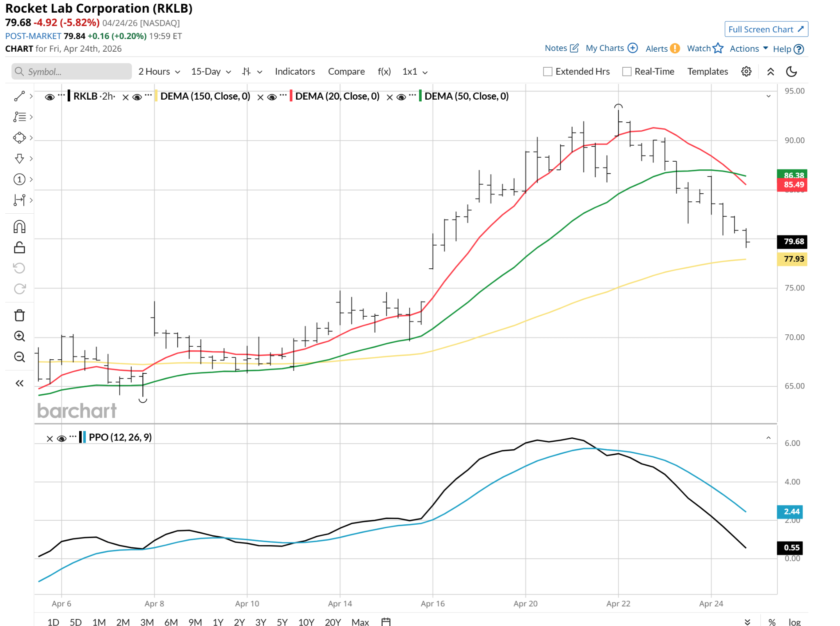Screen dimensions: 840x626
Task: Click the trash delete drawings icon
Action: (x=19, y=315)
